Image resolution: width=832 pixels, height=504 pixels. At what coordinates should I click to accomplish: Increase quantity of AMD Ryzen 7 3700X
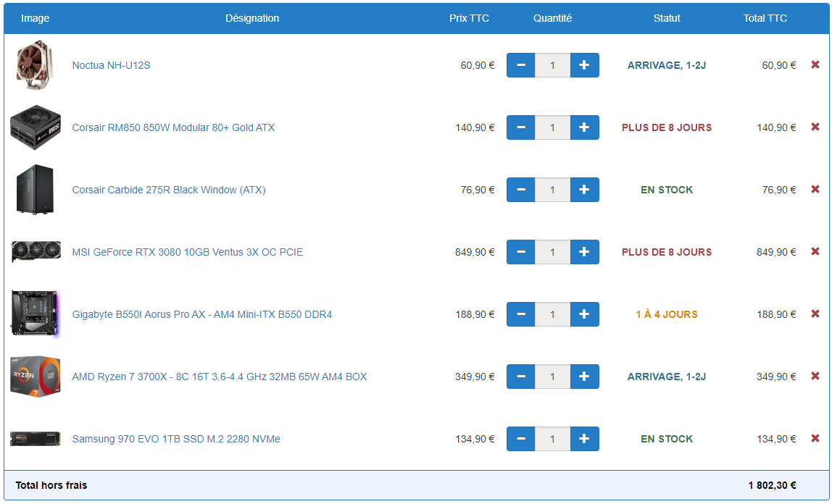click(x=584, y=377)
